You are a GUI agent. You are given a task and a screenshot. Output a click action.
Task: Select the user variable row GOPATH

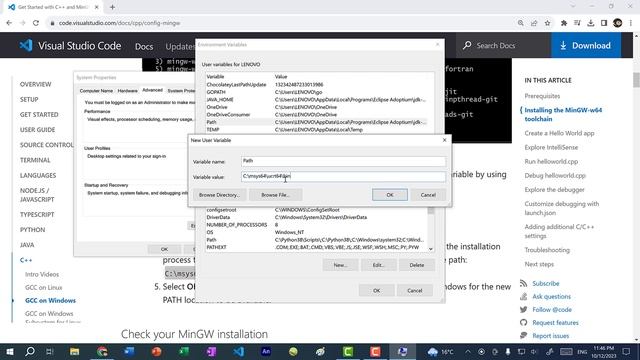[x=316, y=92]
